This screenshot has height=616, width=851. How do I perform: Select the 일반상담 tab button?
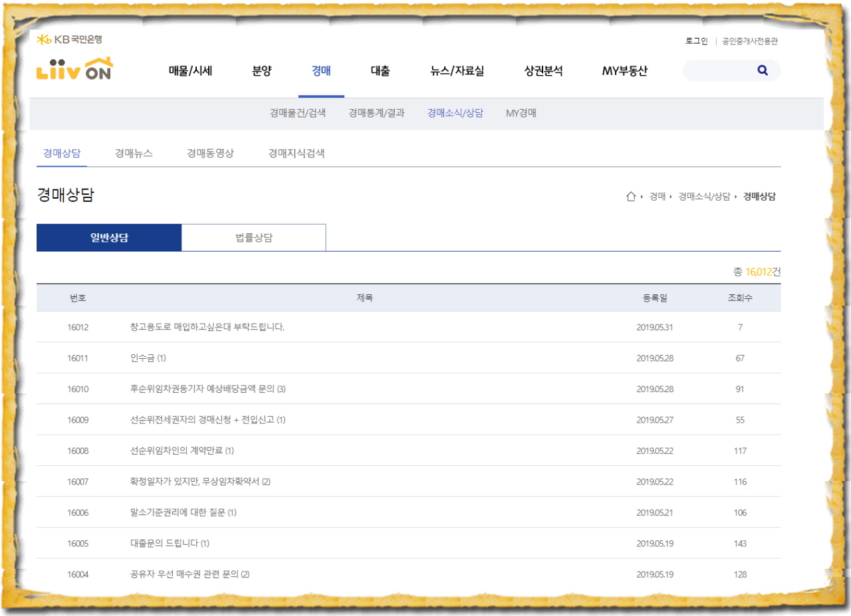point(109,238)
